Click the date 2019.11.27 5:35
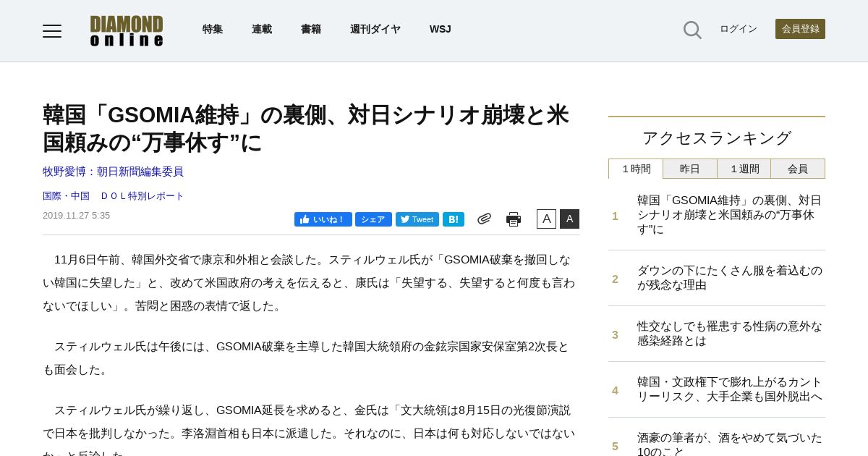Viewport: 868px width, 456px height. pyautogui.click(x=77, y=215)
